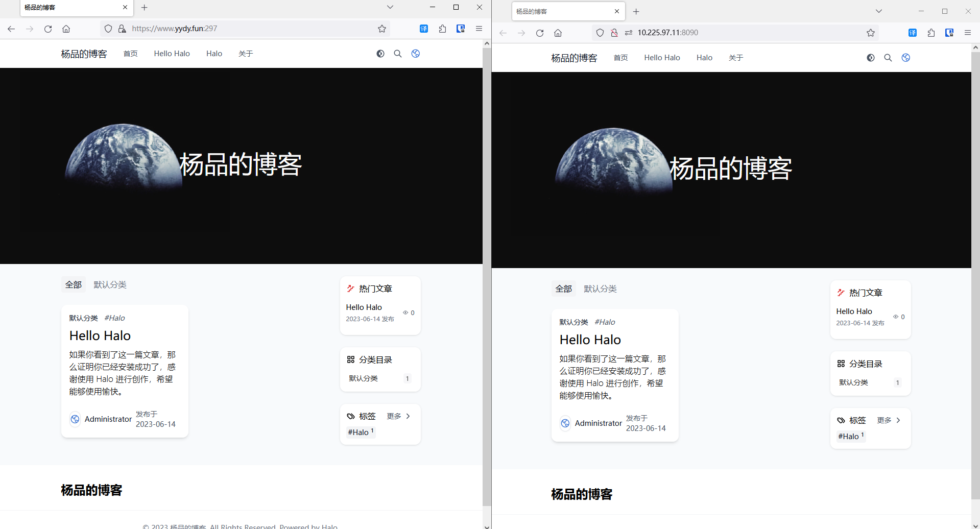Click #Halo tag in left 标签 widget
The width and height of the screenshot is (980, 529).
tap(361, 432)
